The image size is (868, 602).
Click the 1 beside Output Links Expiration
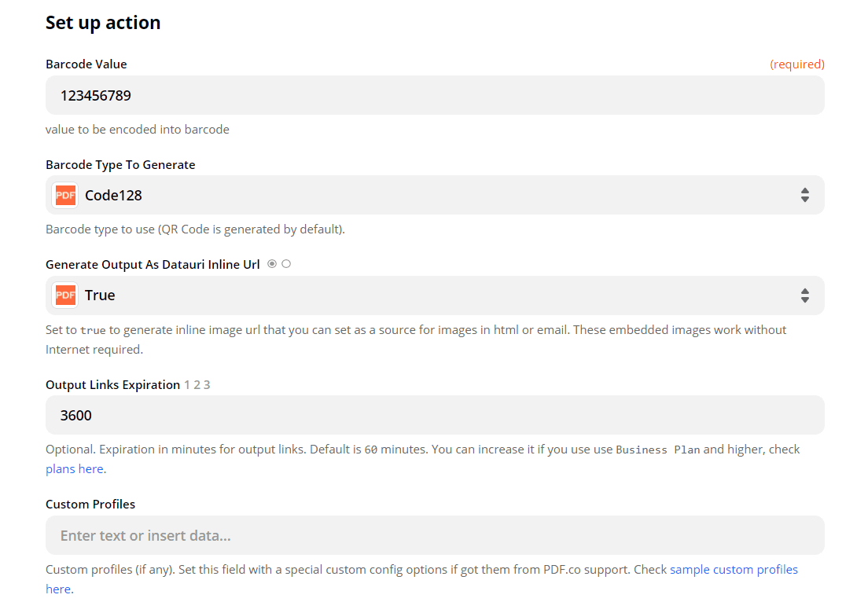point(187,384)
